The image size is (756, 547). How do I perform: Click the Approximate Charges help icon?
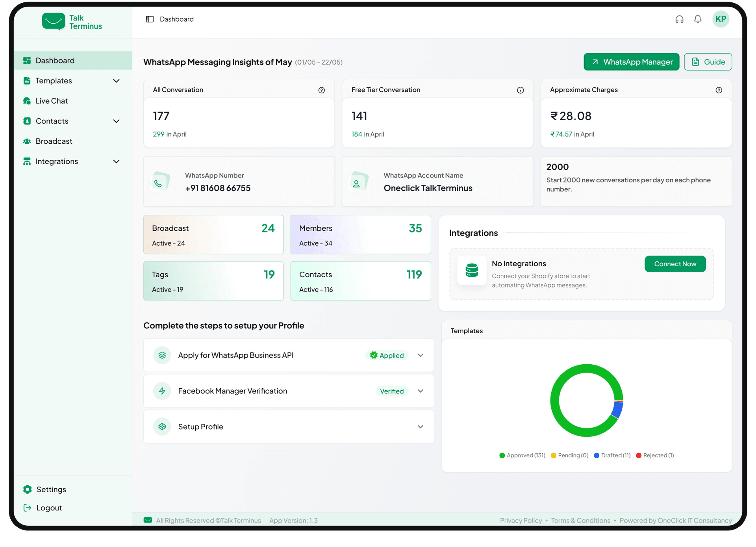pos(719,90)
